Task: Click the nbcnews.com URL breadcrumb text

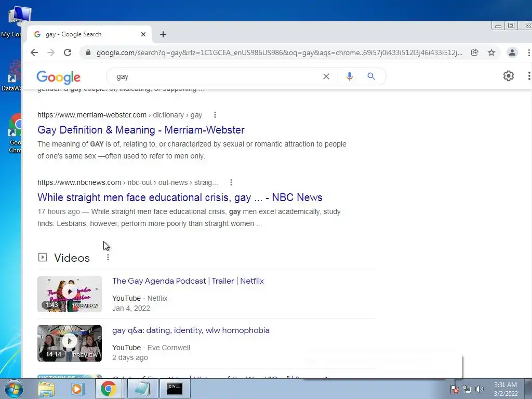Action: (128, 182)
